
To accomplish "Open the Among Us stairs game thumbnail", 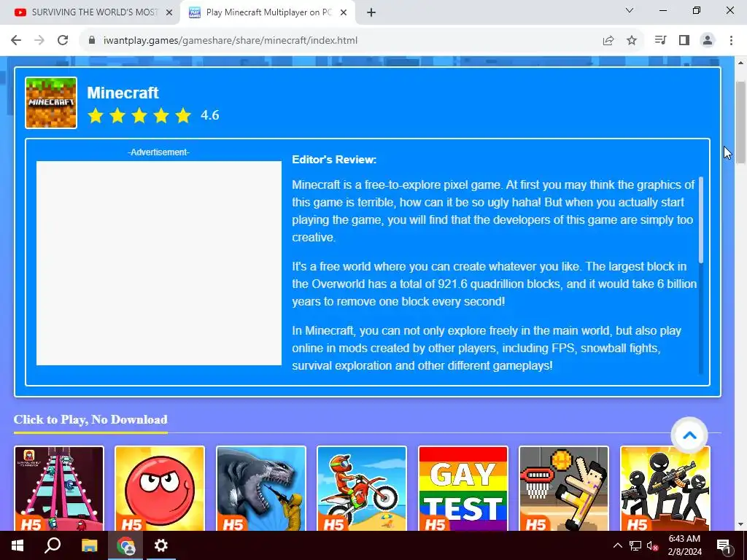I will [59, 489].
